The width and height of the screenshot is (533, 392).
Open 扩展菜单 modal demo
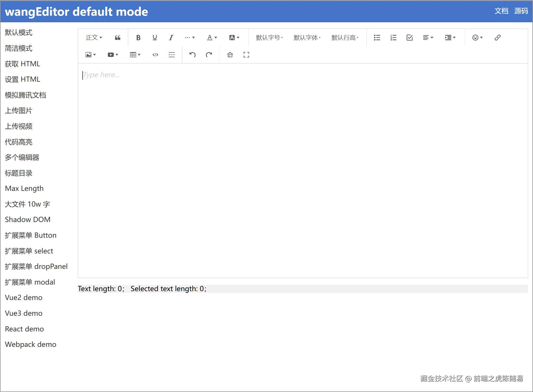(30, 282)
